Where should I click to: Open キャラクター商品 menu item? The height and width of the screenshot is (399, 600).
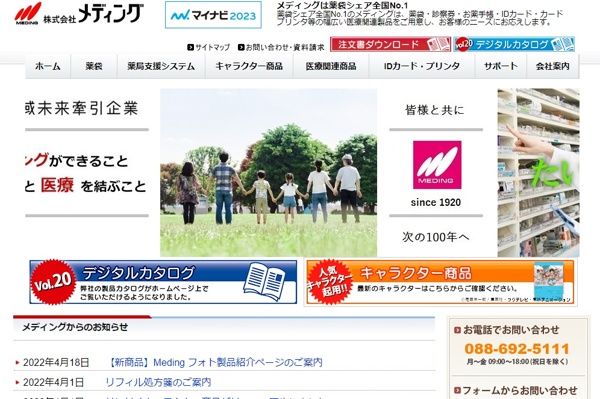[249, 66]
